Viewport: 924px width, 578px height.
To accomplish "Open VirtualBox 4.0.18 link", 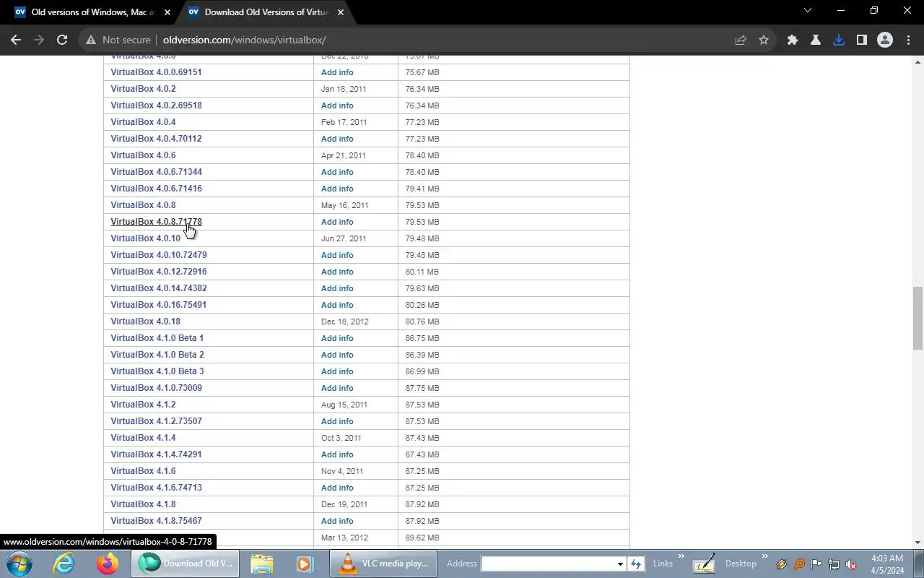I will tap(145, 322).
